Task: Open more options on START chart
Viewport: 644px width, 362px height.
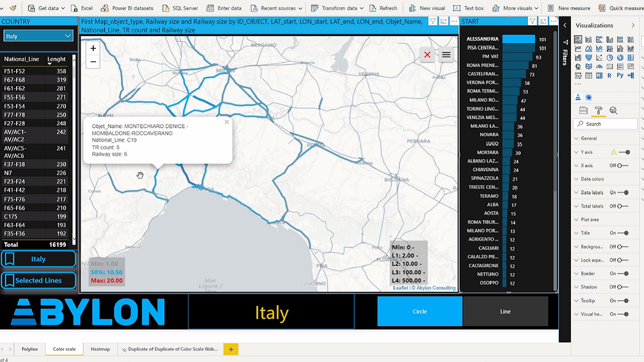Action: (x=553, y=21)
